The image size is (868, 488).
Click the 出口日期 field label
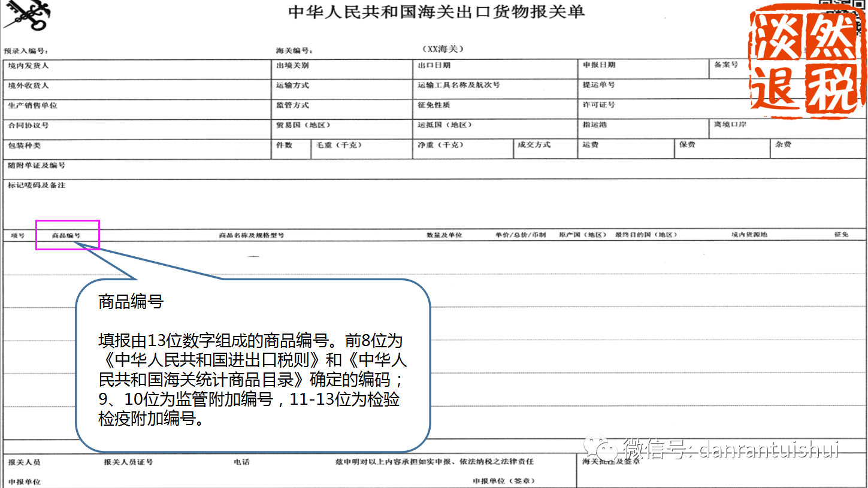point(434,65)
